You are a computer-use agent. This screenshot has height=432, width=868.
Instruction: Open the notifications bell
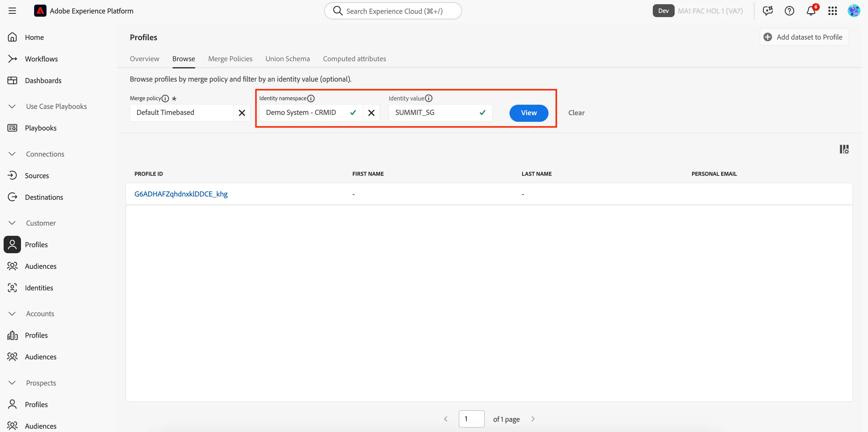tap(811, 11)
